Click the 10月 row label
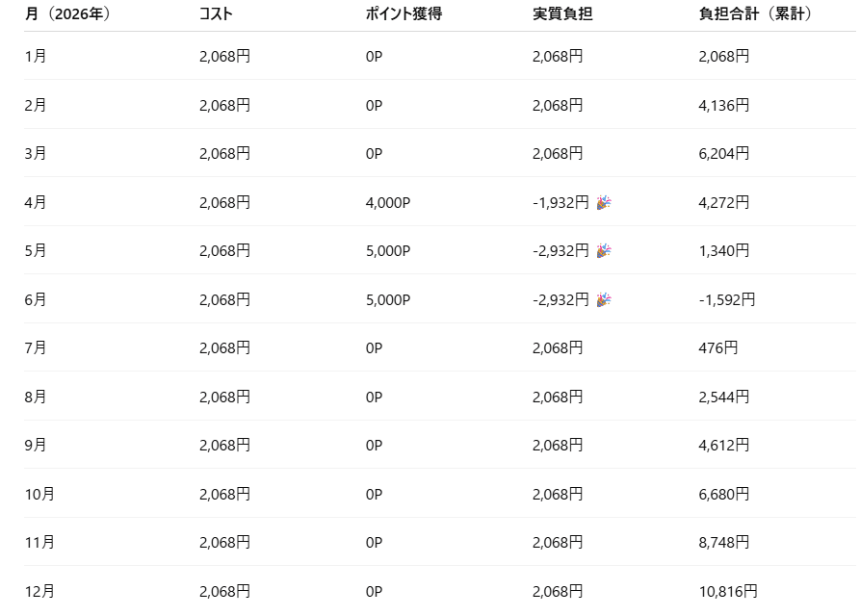Screen dimensions: 860x616 [39, 494]
